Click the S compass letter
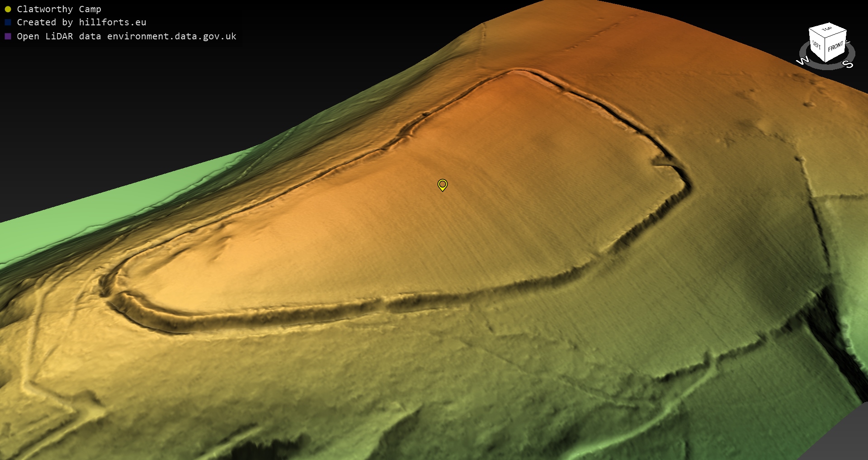 (x=849, y=64)
